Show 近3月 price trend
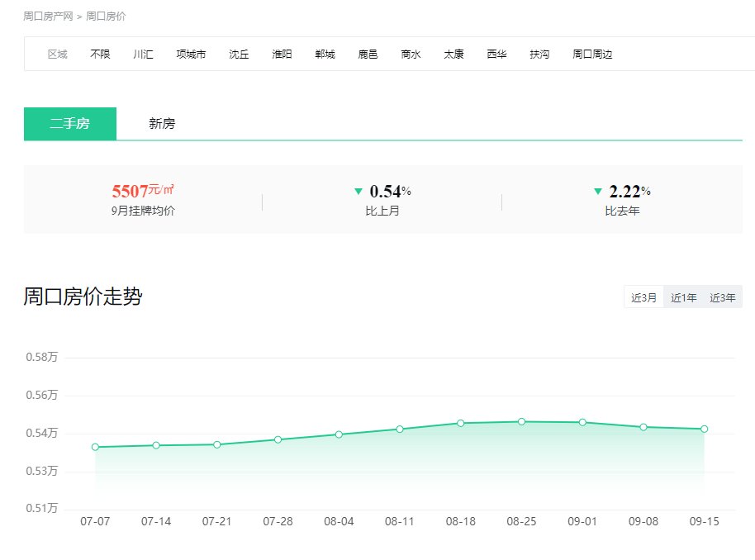 pos(643,297)
